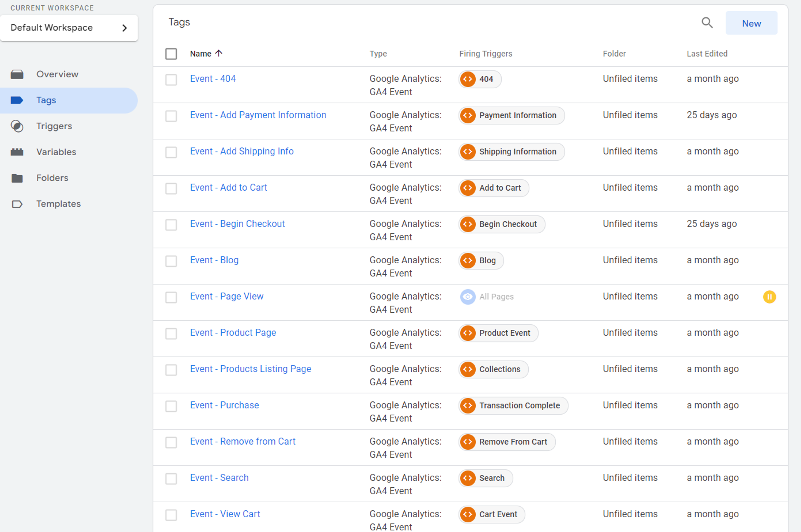
Task: Click the Transaction Complete trigger icon
Action: point(468,406)
